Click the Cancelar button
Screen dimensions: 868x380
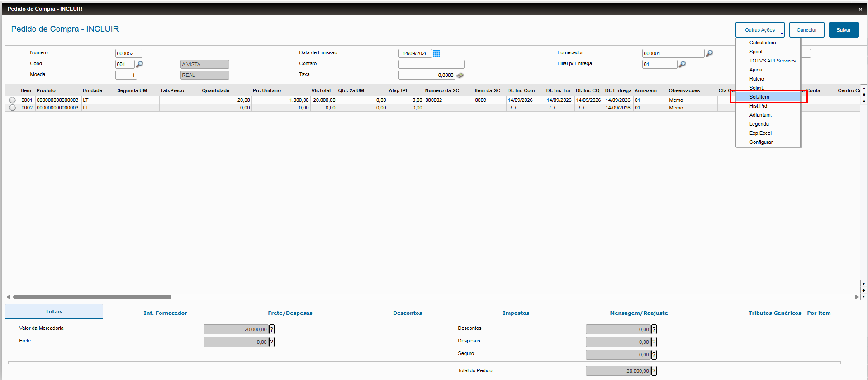coord(806,30)
